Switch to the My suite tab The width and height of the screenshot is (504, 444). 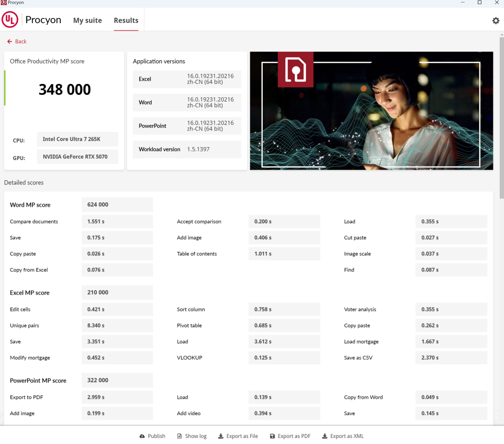pyautogui.click(x=87, y=20)
